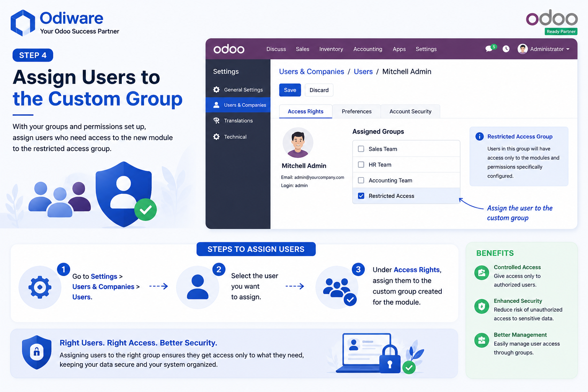The image size is (588, 392).
Task: Click the Settings heading in the dark sidebar
Action: click(226, 72)
